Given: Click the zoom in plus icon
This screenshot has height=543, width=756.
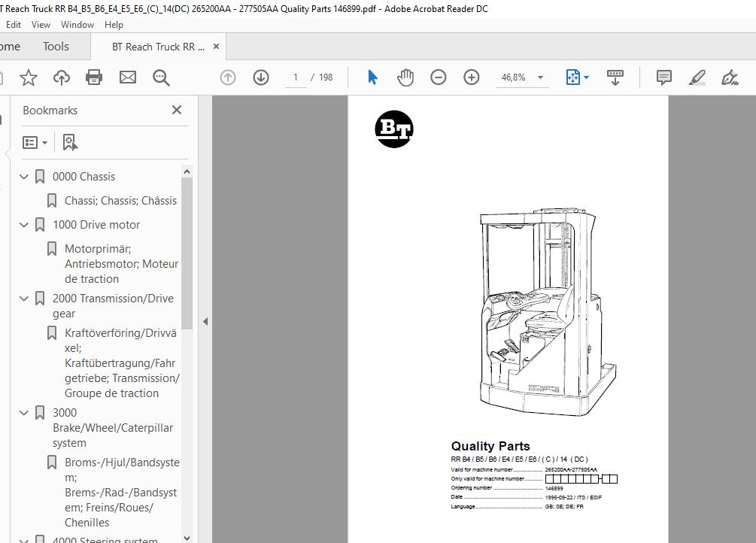Looking at the screenshot, I should 472,77.
